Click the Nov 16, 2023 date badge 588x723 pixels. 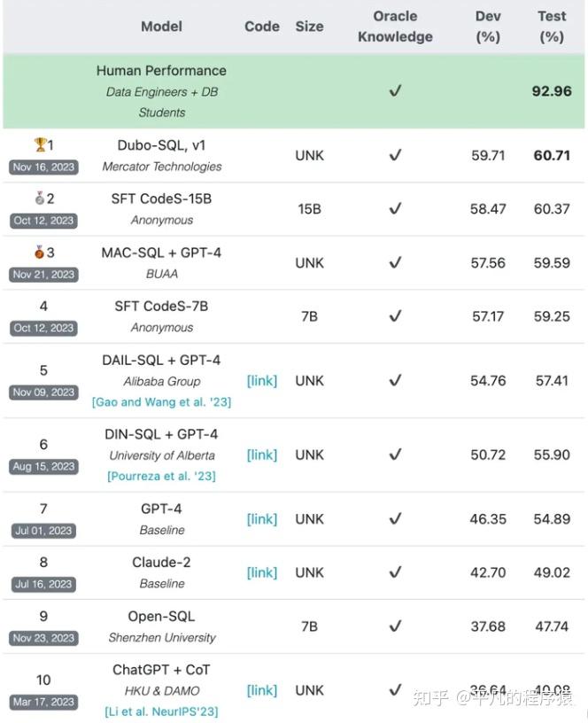click(x=43, y=167)
